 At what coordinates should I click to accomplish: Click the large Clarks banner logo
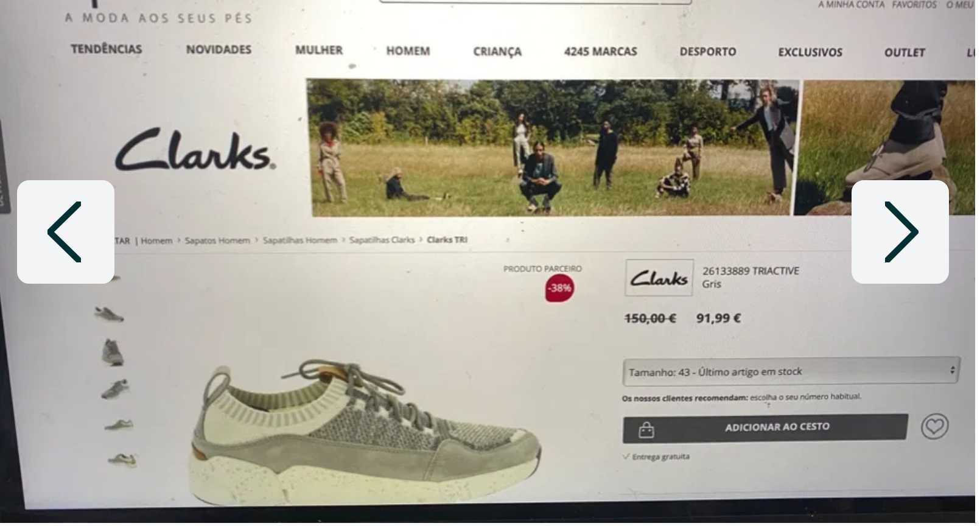pyautogui.click(x=195, y=150)
